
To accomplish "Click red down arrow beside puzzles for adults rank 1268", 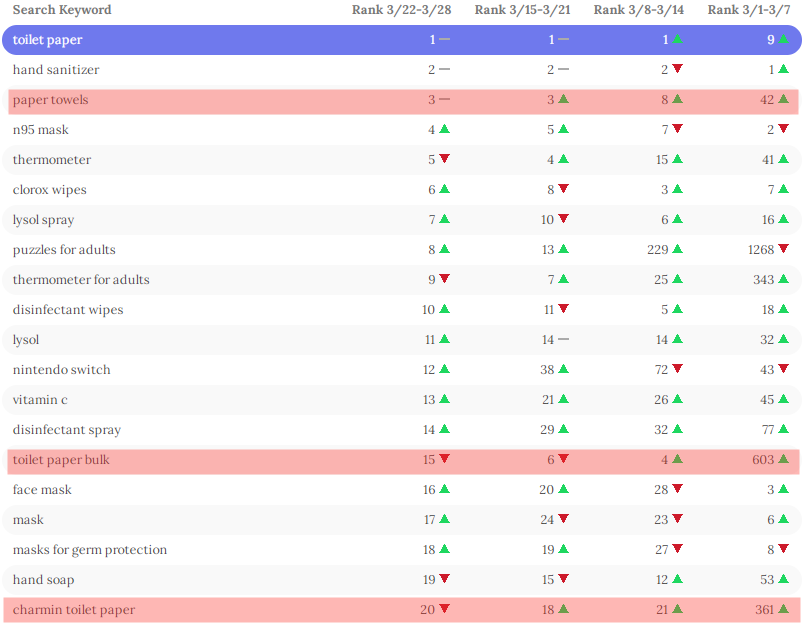I will (783, 249).
